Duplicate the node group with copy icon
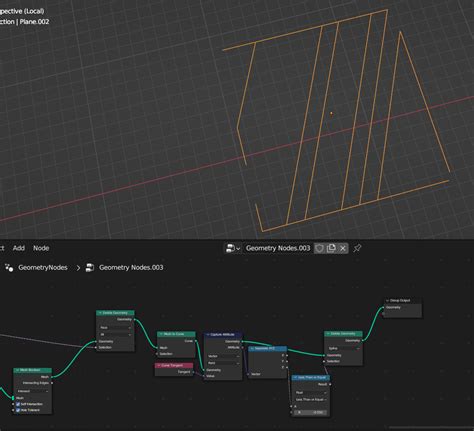The width and height of the screenshot is (474, 431). (x=331, y=248)
